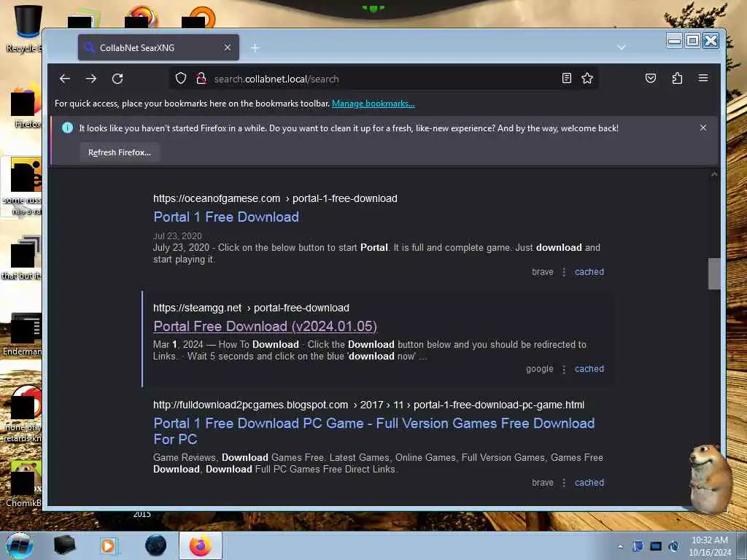Open the Extensions puzzle icon
Viewport: 747px width, 560px height.
click(x=677, y=78)
